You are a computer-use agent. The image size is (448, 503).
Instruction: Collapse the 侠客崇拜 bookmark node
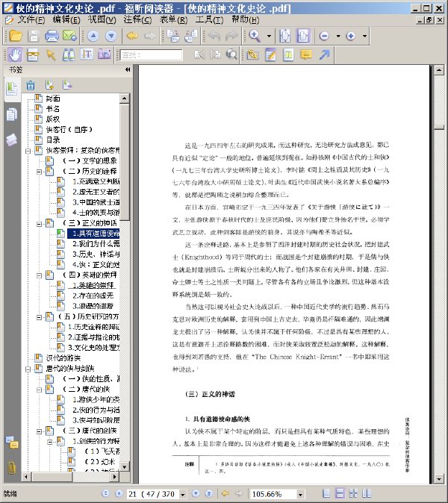click(x=28, y=151)
